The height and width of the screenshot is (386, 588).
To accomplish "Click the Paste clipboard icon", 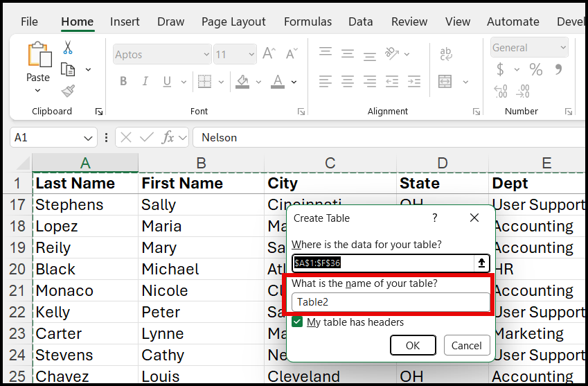I will [39, 55].
